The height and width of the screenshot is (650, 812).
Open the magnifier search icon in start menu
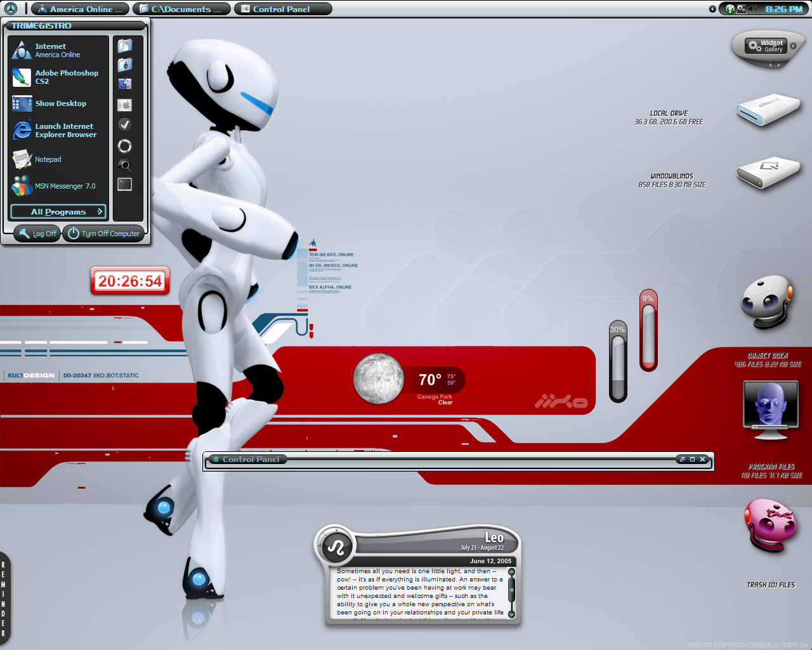125,166
